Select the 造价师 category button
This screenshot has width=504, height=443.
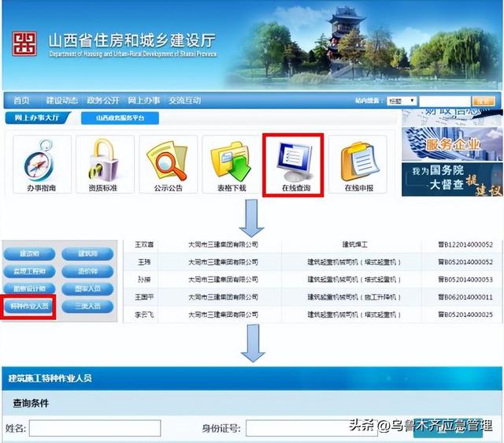pyautogui.click(x=87, y=271)
